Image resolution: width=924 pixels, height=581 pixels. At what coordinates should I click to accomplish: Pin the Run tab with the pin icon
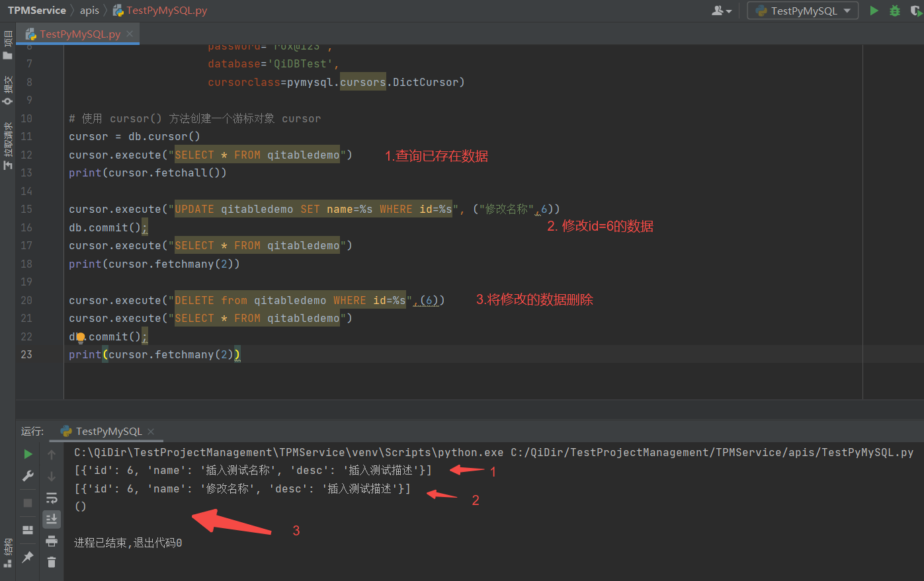coord(28,557)
